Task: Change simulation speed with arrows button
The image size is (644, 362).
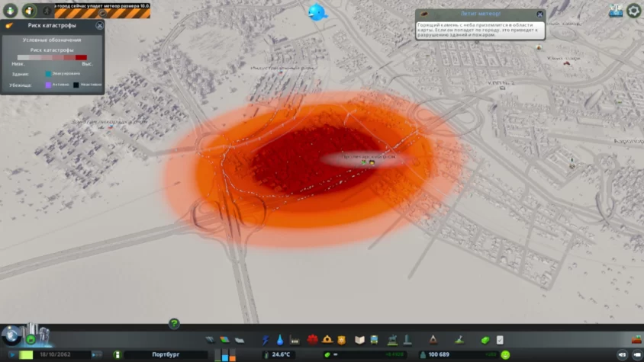Action: [x=96, y=354]
